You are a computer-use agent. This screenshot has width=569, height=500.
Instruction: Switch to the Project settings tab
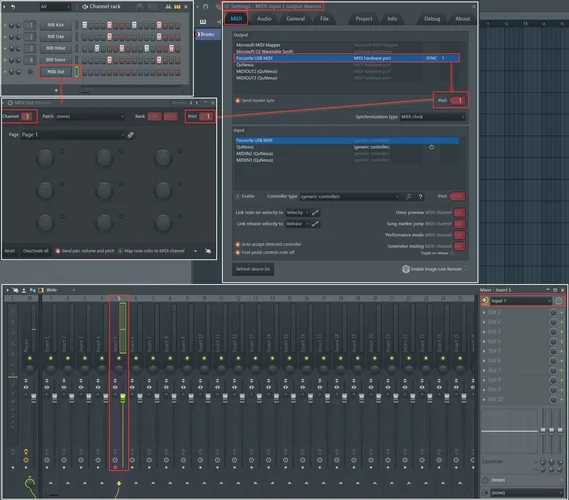pyautogui.click(x=364, y=19)
